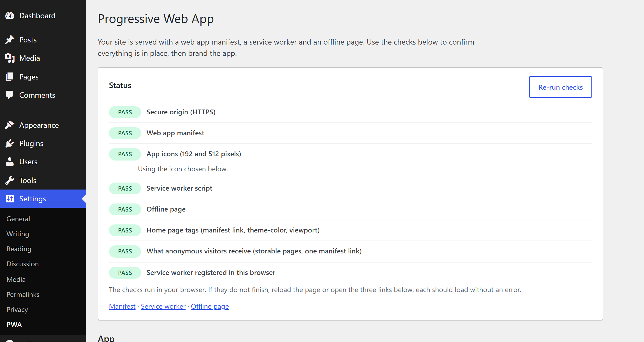Image resolution: width=644 pixels, height=342 pixels.
Task: Open Writing settings submenu
Action: click(x=18, y=234)
